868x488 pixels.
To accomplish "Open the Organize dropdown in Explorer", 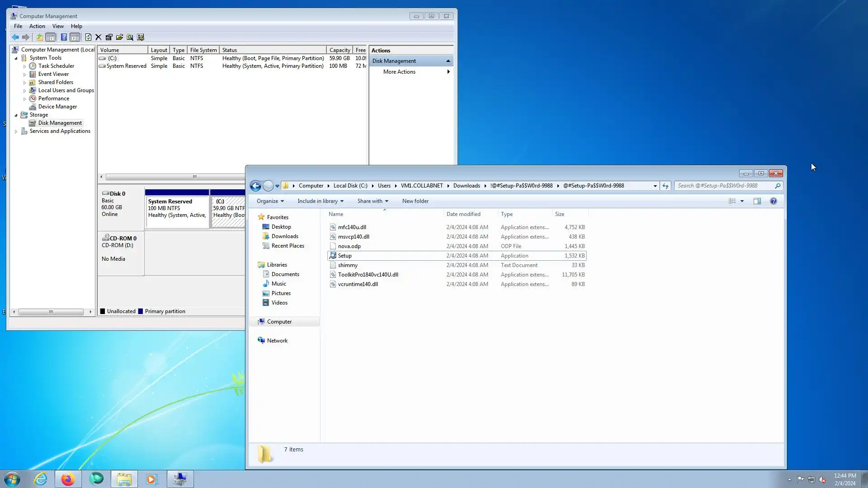I will coord(270,201).
